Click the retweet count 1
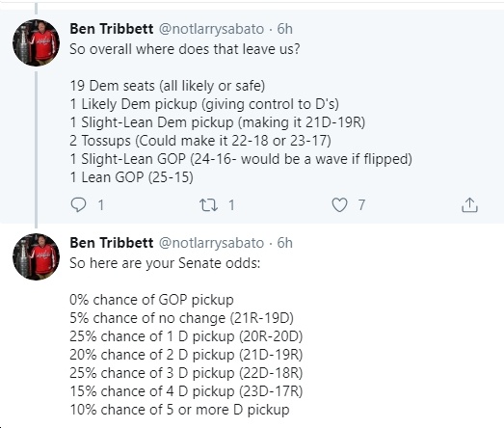The image size is (504, 428). coord(231,204)
